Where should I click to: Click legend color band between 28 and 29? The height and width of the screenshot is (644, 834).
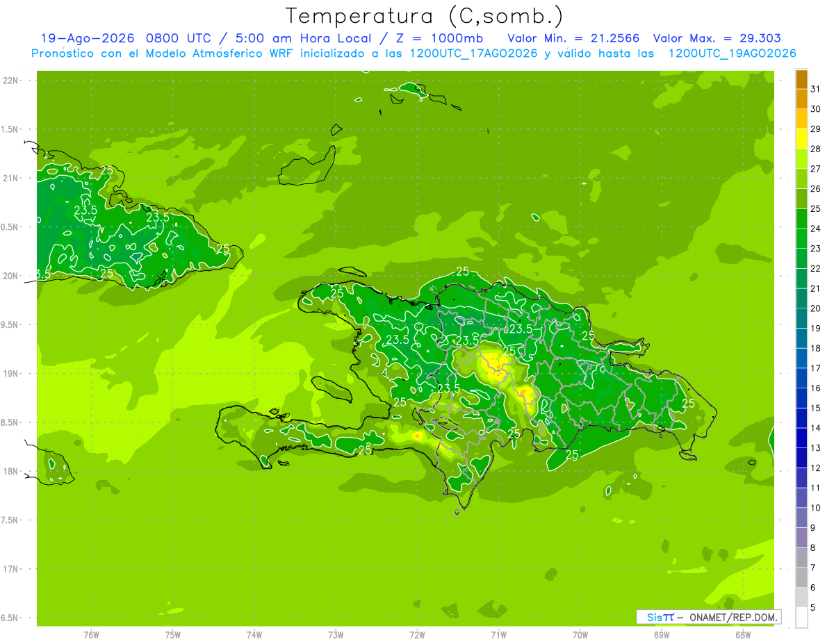coord(801,138)
